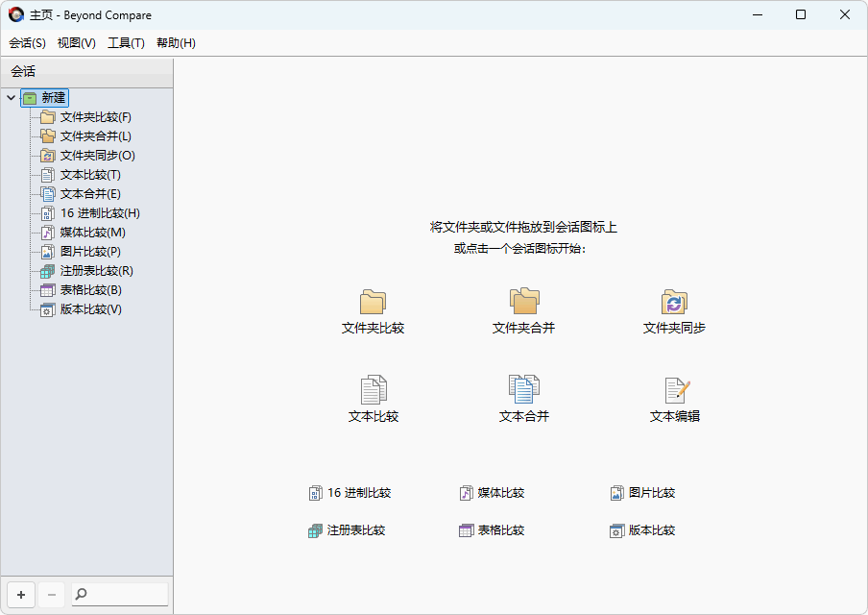Click 图片比较 text label in main area

click(x=652, y=493)
